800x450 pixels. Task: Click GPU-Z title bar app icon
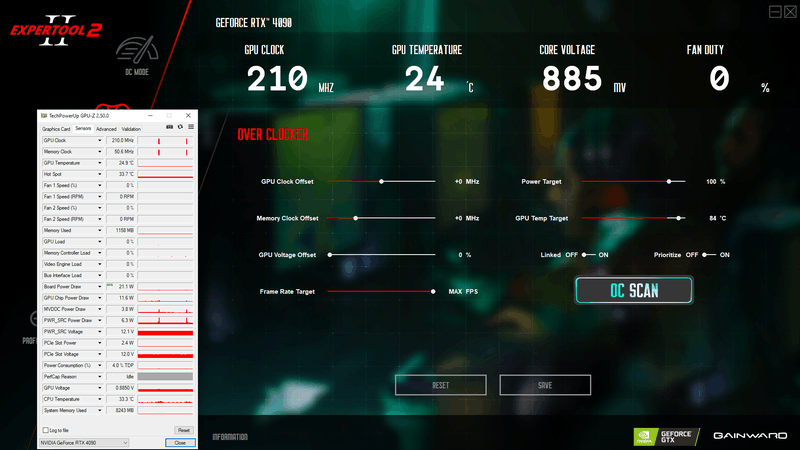44,116
